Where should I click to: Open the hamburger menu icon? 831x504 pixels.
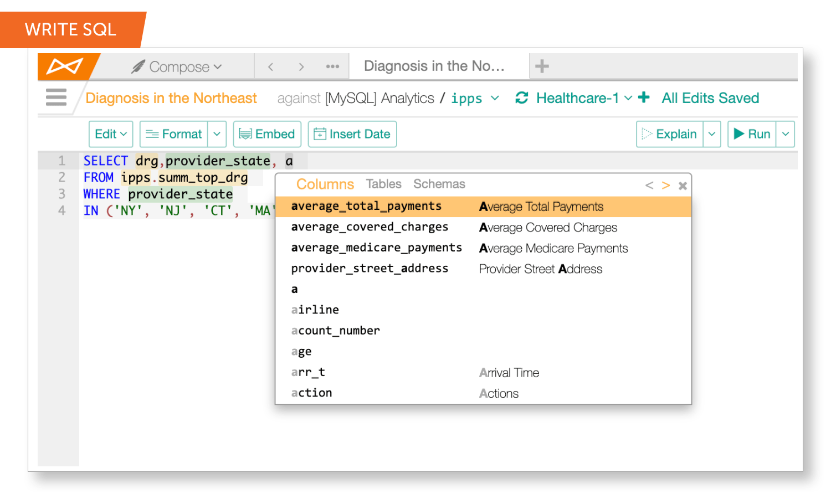coord(56,97)
